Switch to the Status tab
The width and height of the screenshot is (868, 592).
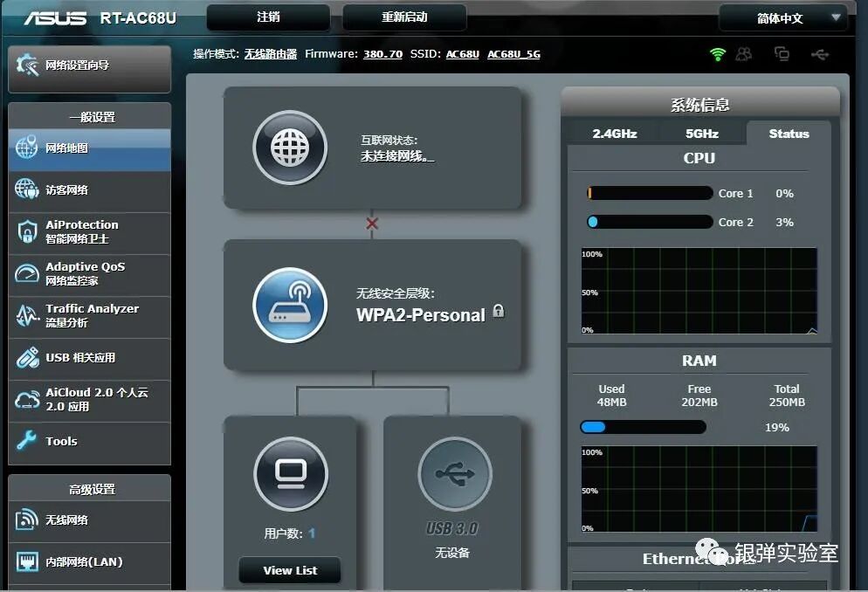789,134
